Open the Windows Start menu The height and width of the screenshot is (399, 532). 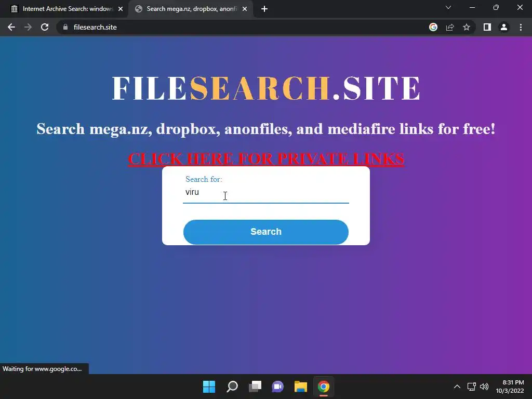click(x=209, y=387)
